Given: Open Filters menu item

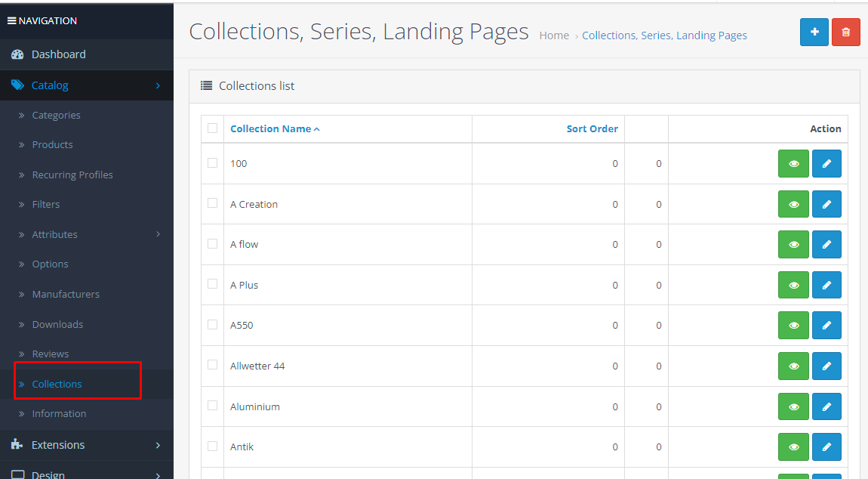Looking at the screenshot, I should [45, 205].
